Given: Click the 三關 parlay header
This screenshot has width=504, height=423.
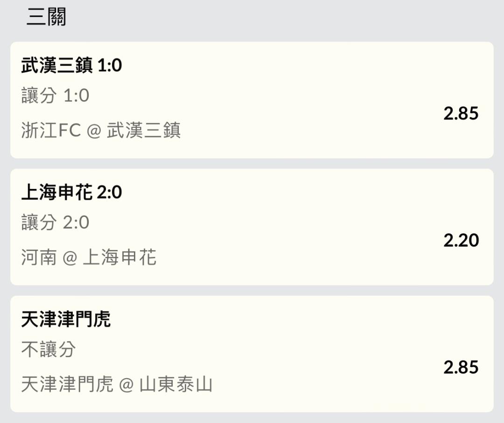Looking at the screenshot, I should click(x=46, y=17).
